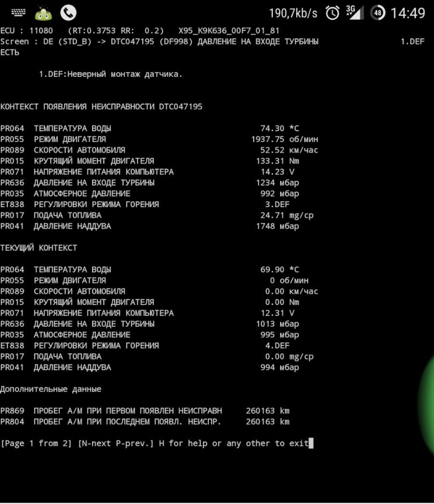
Task: Tap current engine speed 0 об/мин
Action: [289, 280]
